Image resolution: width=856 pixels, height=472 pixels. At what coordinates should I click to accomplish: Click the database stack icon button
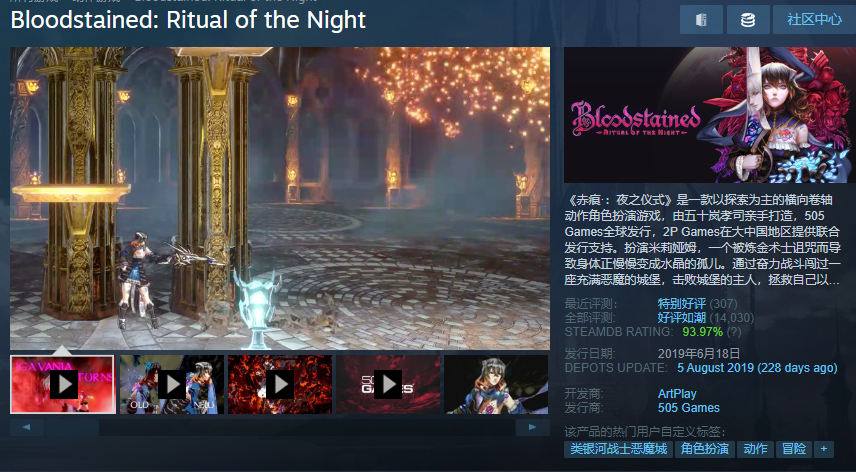[x=748, y=20]
